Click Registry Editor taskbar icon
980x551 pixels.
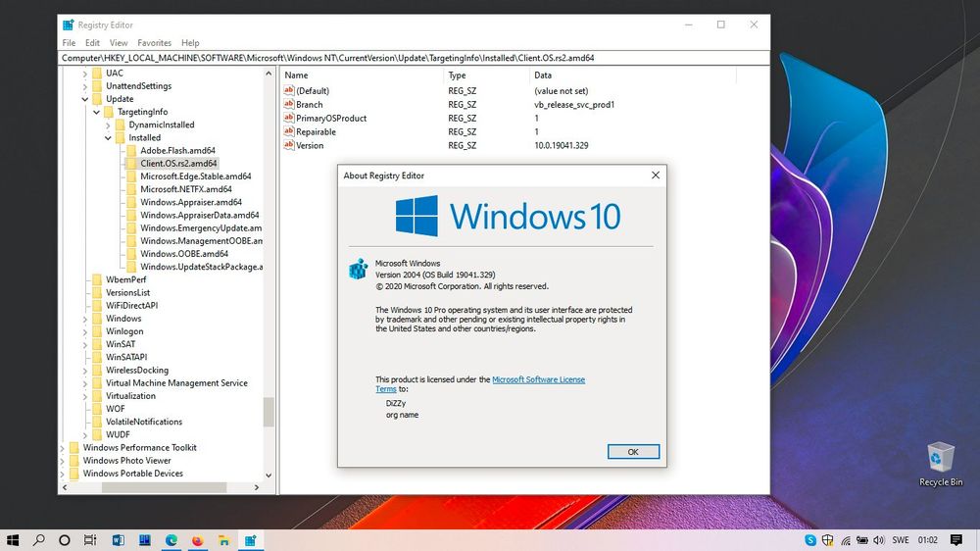pos(251,540)
